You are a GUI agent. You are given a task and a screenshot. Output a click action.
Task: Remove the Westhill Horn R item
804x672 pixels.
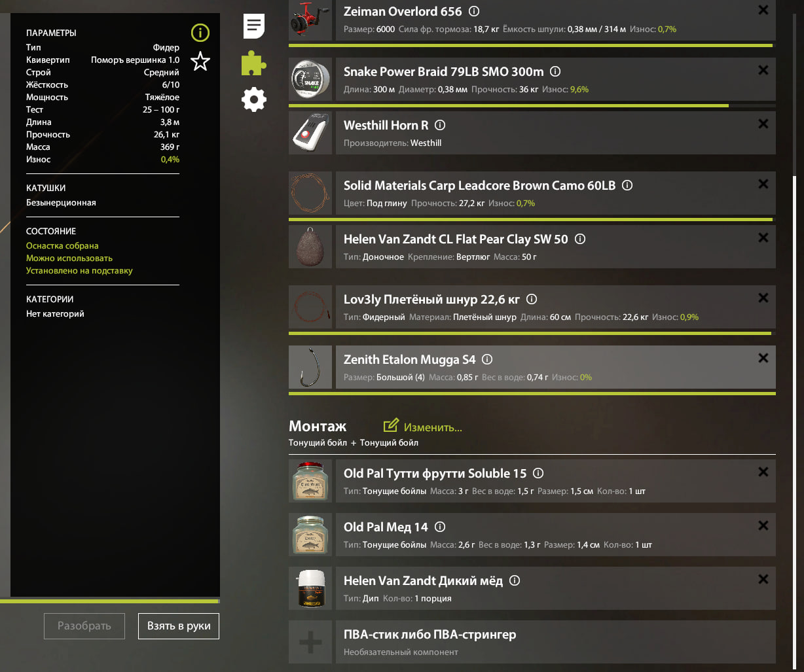(x=763, y=124)
